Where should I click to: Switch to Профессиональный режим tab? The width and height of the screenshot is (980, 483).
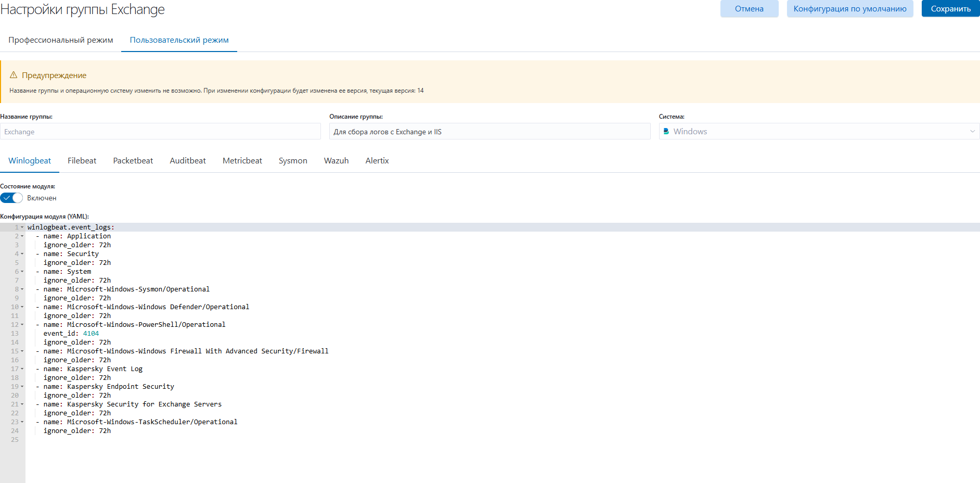coord(61,40)
